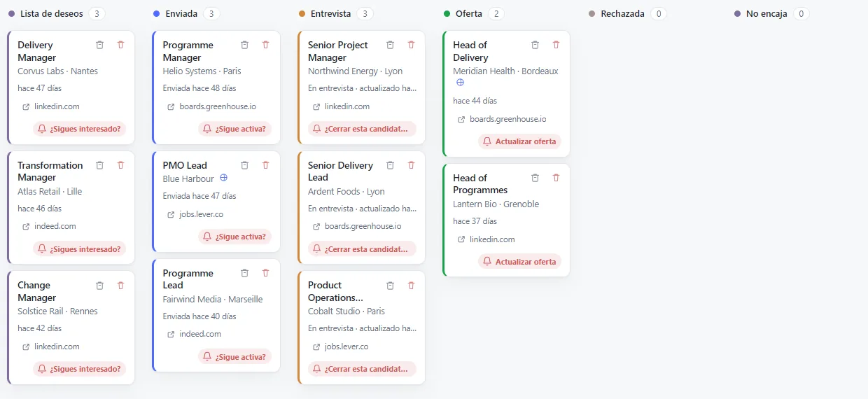
Task: Archive the Product Operations card
Action: (x=390, y=286)
